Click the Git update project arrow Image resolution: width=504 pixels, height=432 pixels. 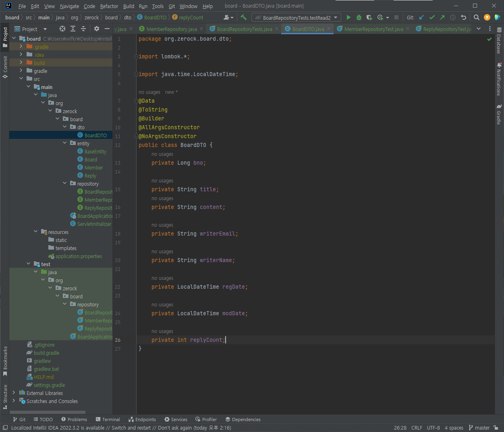point(421,17)
